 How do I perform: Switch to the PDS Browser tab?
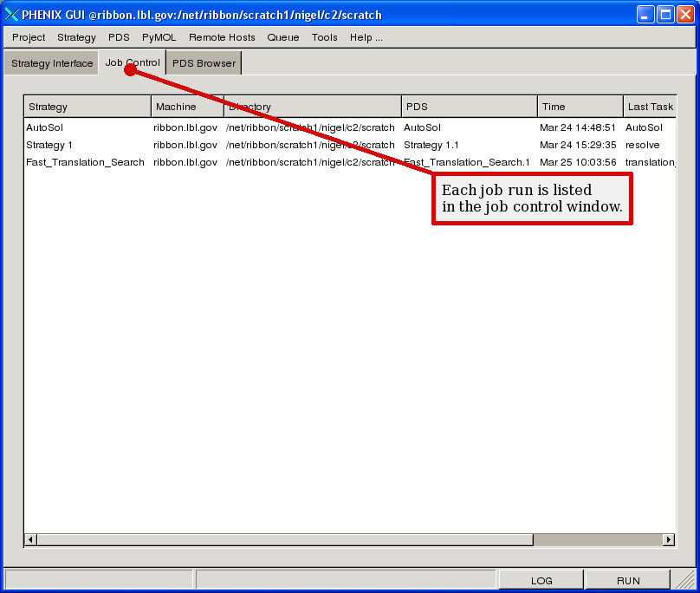(x=204, y=63)
